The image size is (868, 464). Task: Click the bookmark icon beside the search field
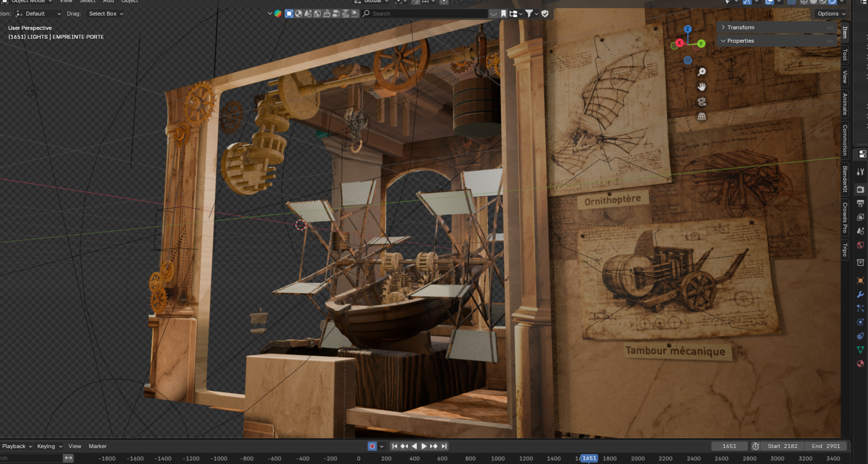(x=503, y=14)
